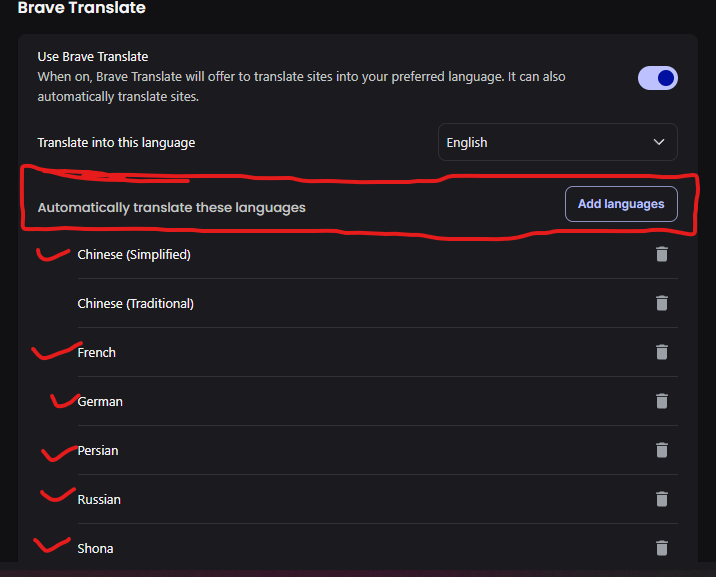The height and width of the screenshot is (577, 716).
Task: Remove Persian using its trash icon
Action: coord(662,450)
